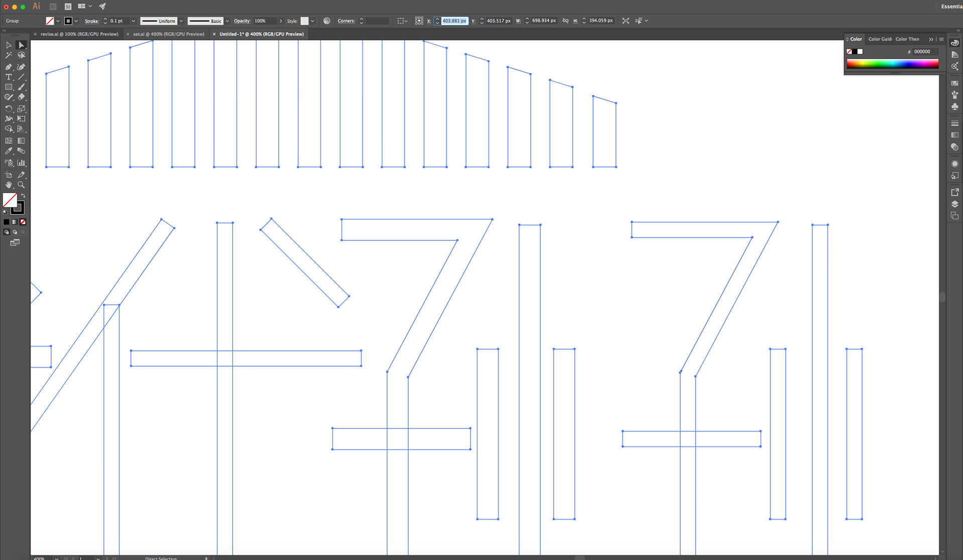963x560 pixels.
Task: Activate the Zoom tool
Action: [21, 185]
